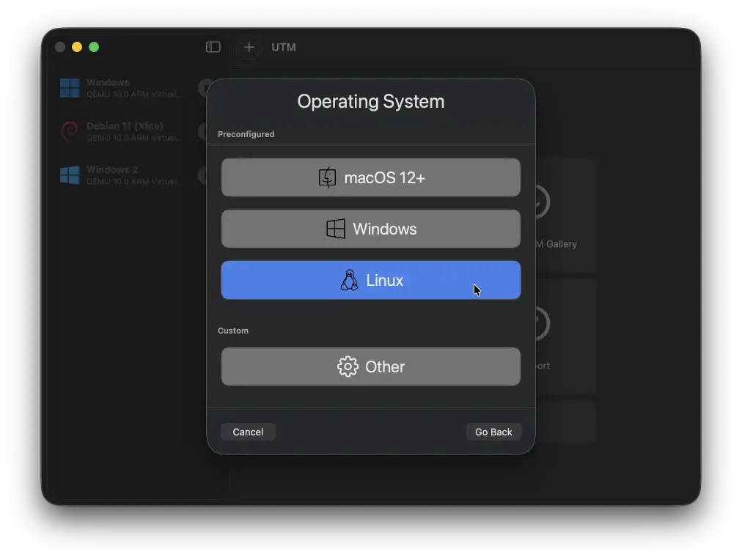Pick the Other custom option
This screenshot has height=560, width=742.
pos(370,366)
